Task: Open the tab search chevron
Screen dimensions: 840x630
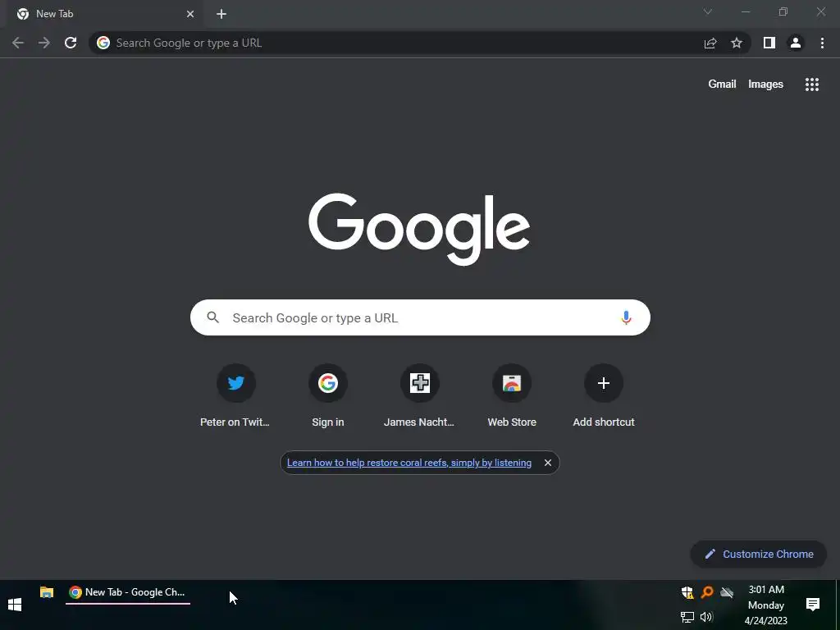Action: coord(708,11)
